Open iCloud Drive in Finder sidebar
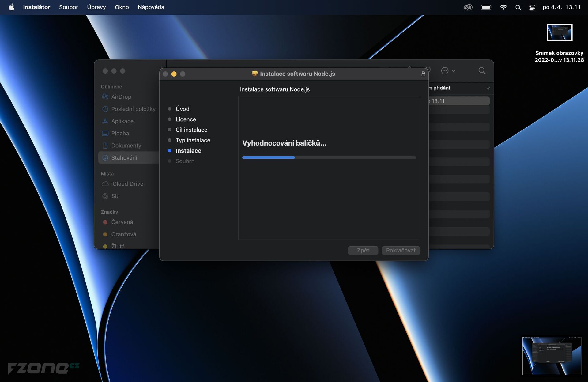This screenshot has height=382, width=588. pos(127,183)
